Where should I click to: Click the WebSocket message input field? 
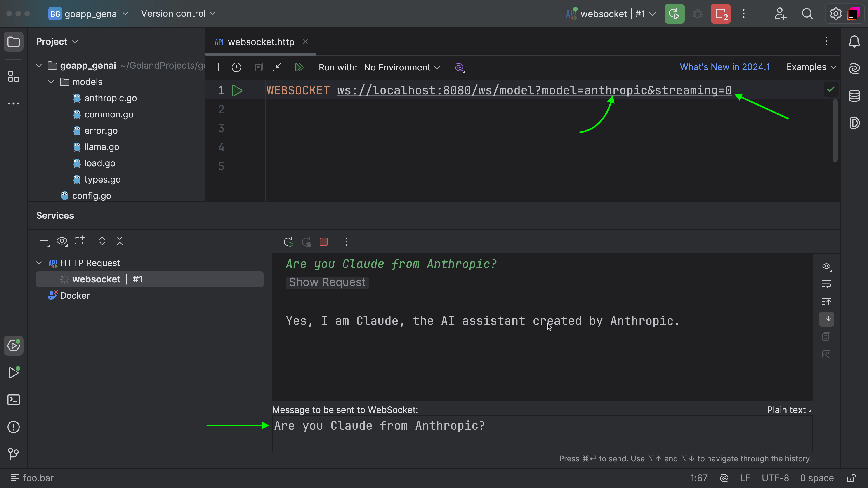point(539,433)
